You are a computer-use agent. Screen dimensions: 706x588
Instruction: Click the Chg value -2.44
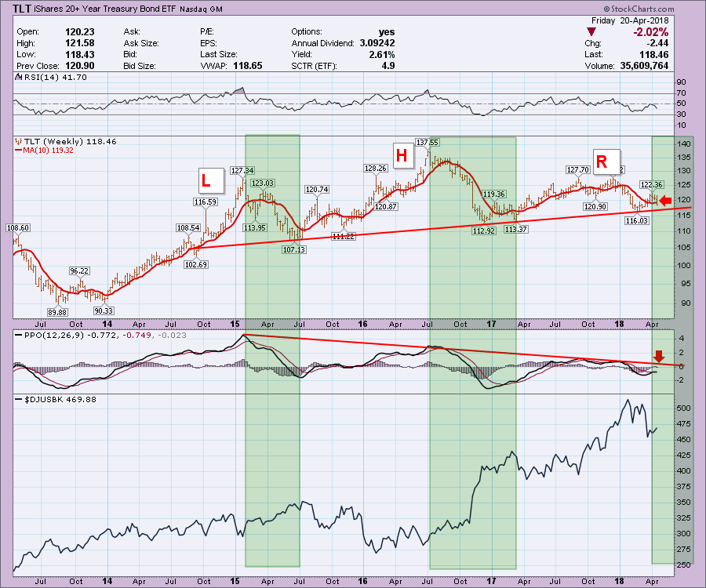pyautogui.click(x=657, y=43)
